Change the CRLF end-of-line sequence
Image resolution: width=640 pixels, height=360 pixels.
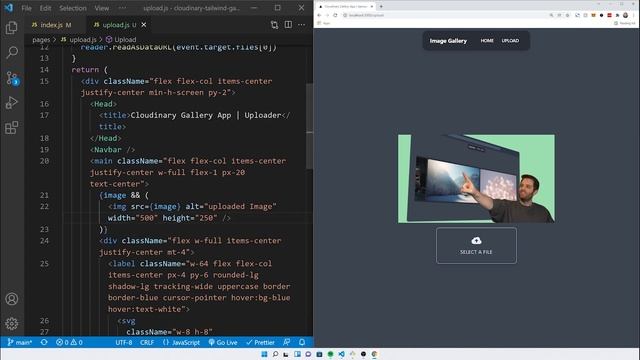(x=147, y=342)
